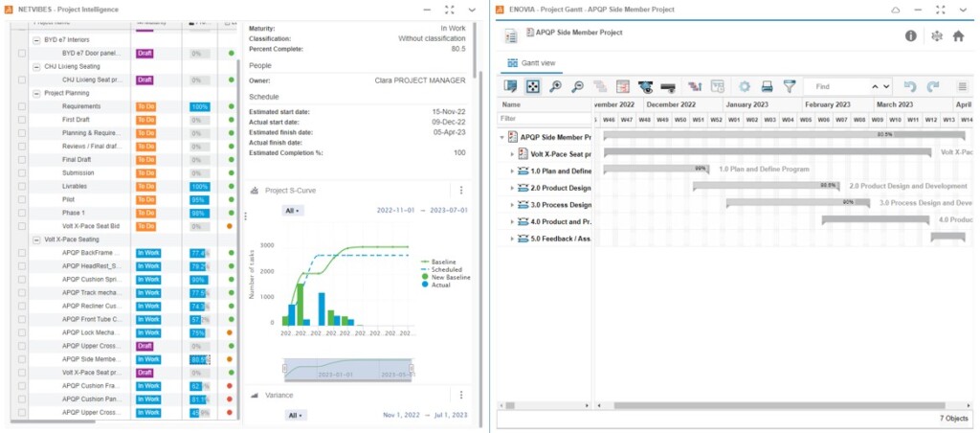The image size is (980, 433).
Task: Expand 3.0 Process Design task
Action: 513,205
